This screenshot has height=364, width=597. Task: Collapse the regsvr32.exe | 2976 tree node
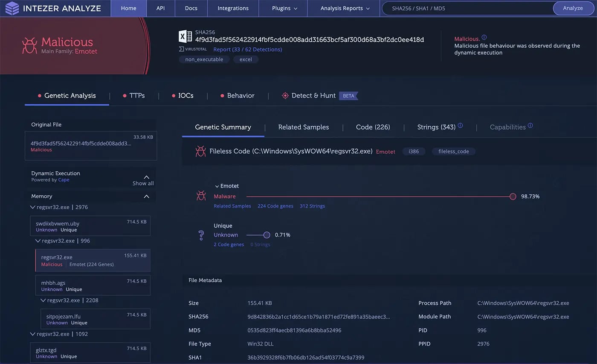33,207
